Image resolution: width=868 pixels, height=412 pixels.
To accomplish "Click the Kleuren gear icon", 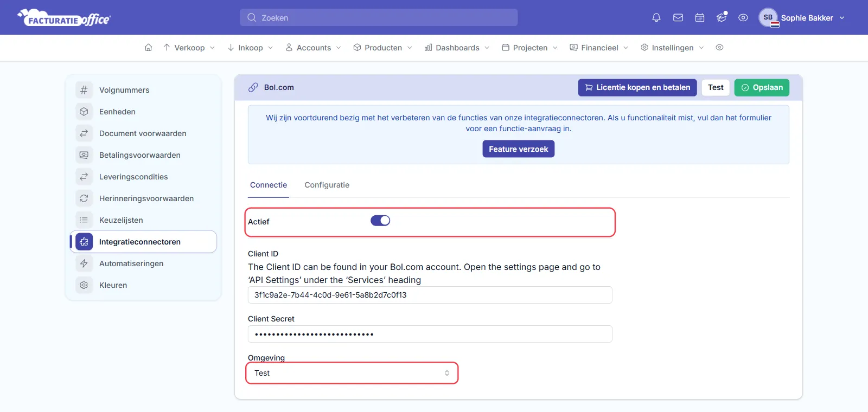I will [x=84, y=285].
